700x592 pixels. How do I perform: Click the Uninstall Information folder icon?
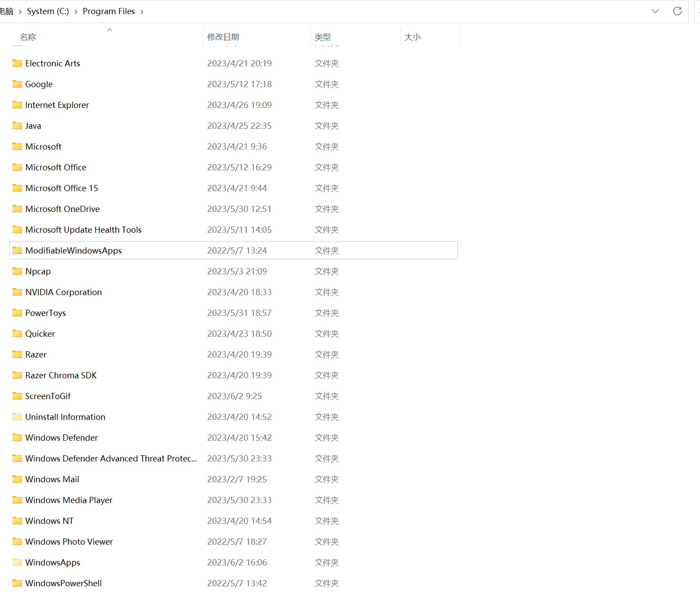pos(17,417)
